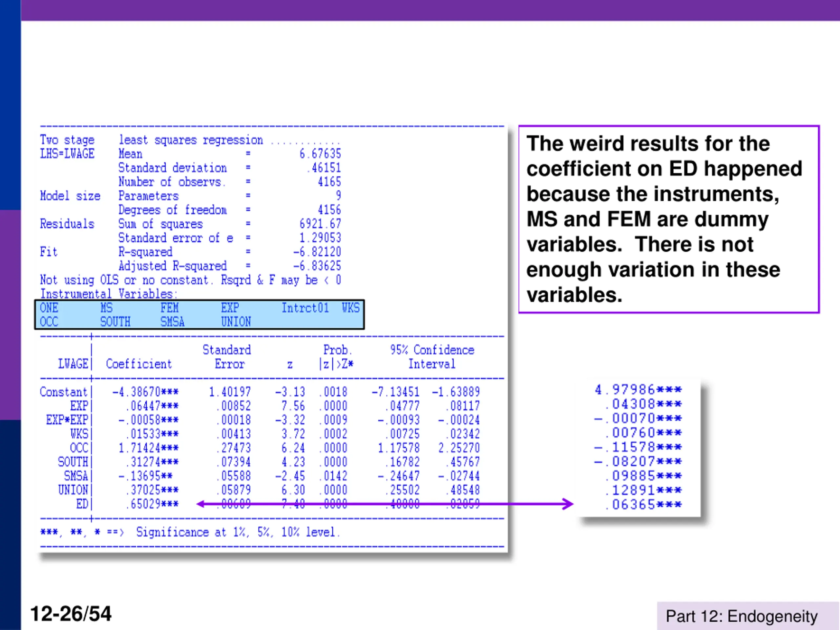Viewport: 840px width, 630px height.
Task: Click the FEM instrument in highlighted box
Action: tap(169, 307)
